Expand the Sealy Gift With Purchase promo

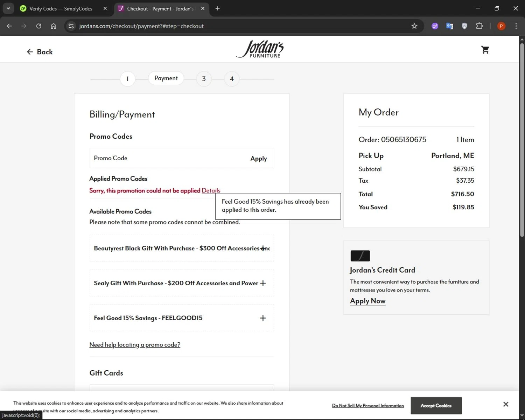click(x=182, y=283)
